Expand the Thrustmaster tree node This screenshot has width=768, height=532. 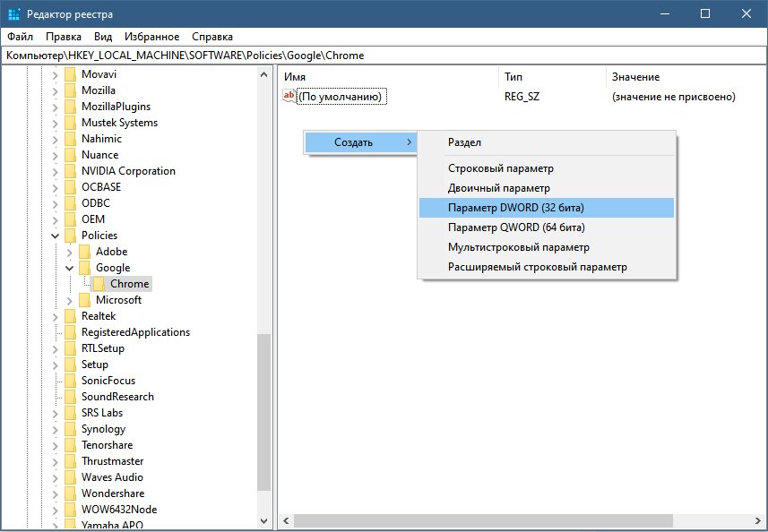coord(55,462)
